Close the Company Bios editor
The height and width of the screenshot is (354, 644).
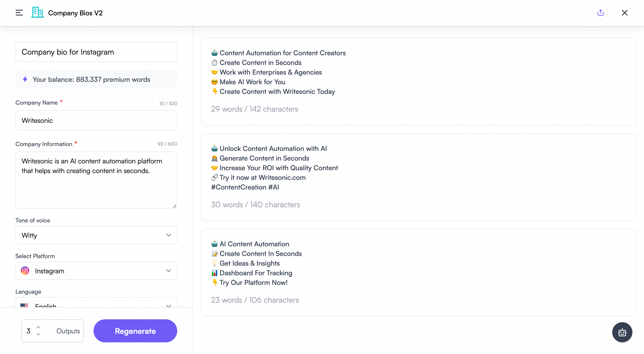625,13
